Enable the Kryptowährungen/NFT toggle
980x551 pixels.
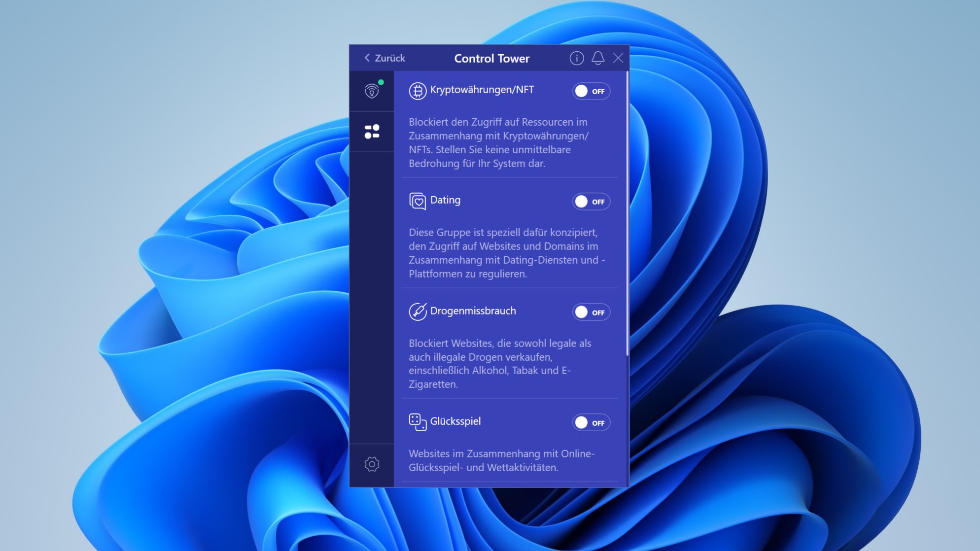[591, 91]
